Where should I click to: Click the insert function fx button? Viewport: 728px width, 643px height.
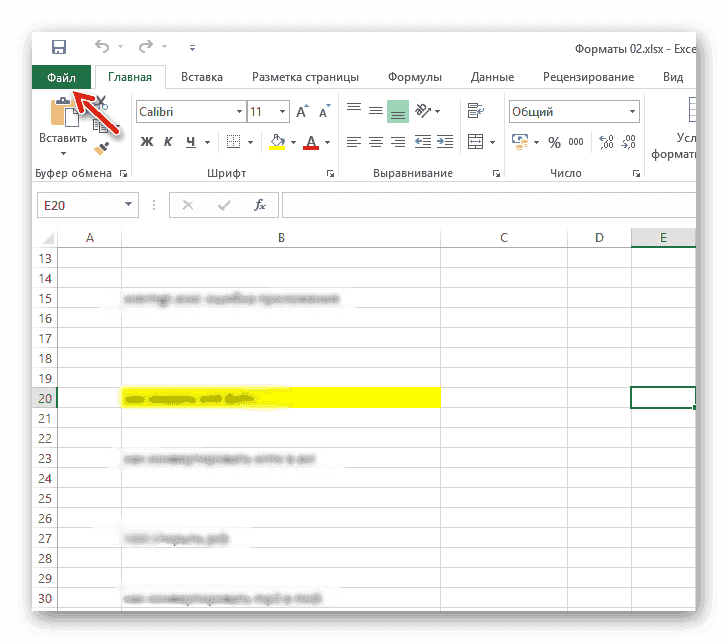pyautogui.click(x=260, y=205)
